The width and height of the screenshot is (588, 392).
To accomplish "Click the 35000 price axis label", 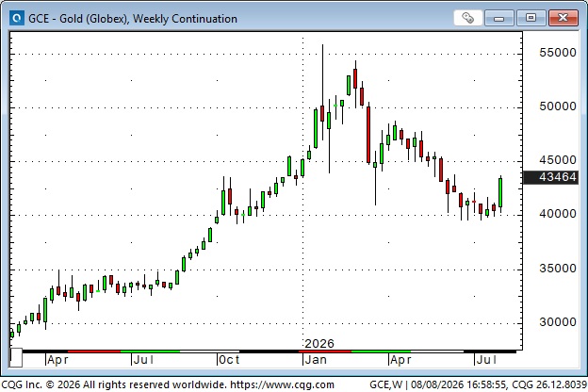I will click(558, 269).
